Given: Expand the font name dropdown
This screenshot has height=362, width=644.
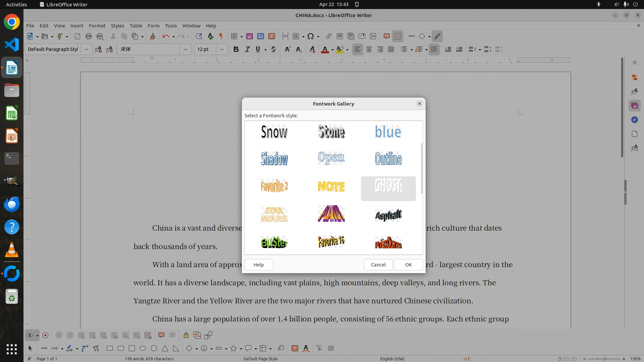Looking at the screenshot, I should click(x=185, y=49).
